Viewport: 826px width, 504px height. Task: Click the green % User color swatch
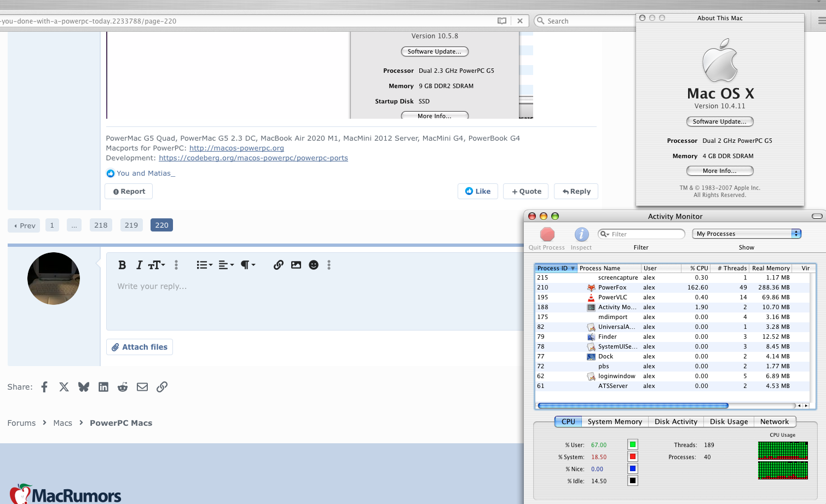coord(633,444)
